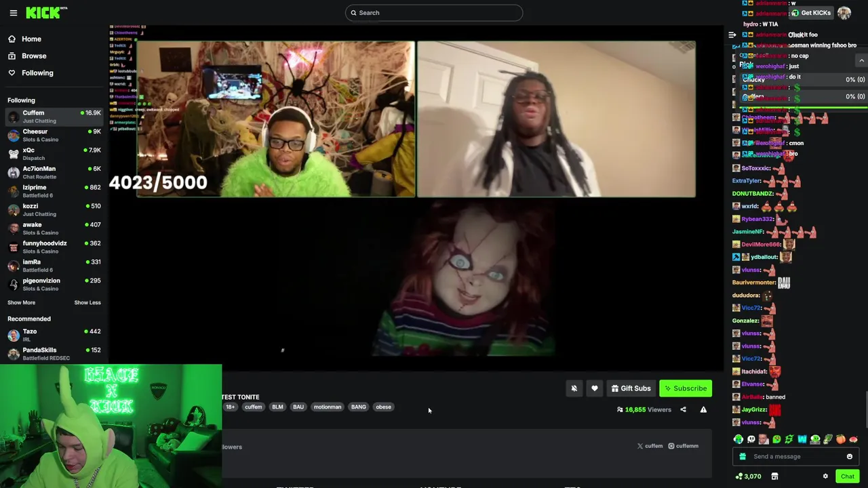The image size is (868, 488).
Task: Insert pink shrimp emote
Action: pyautogui.click(x=853, y=439)
